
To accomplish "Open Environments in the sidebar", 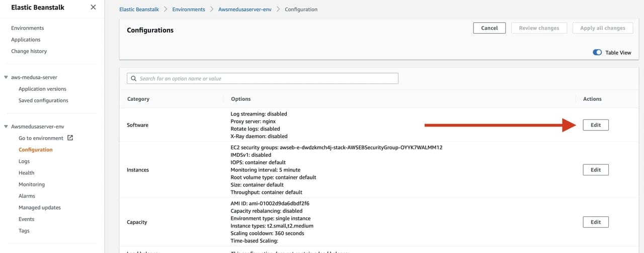I will coord(27,28).
